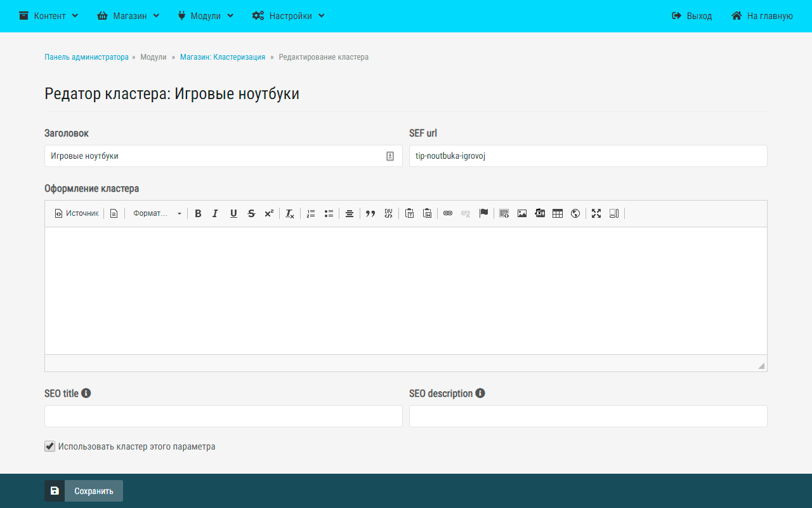Click the SEO description info icon
This screenshot has height=508, width=812.
480,393
